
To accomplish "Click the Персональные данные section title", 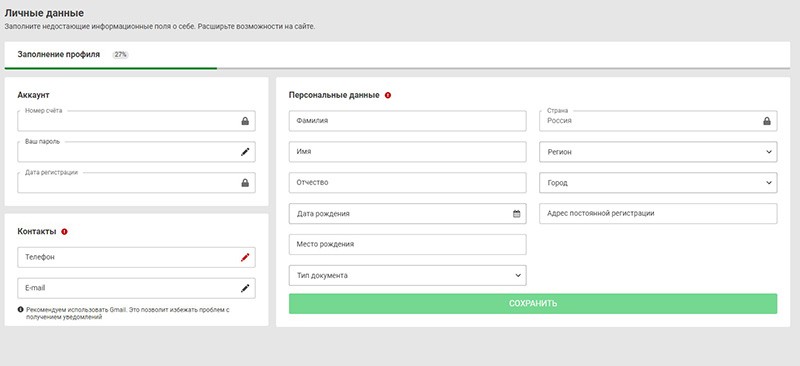I will coord(334,95).
